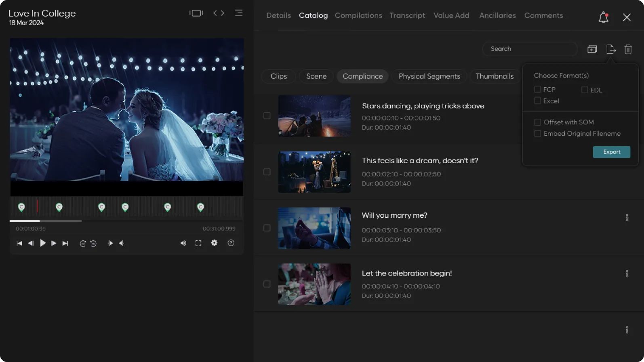Open options for 'Will you marry me?' clip
Screen dimensions: 644x362
click(627, 218)
